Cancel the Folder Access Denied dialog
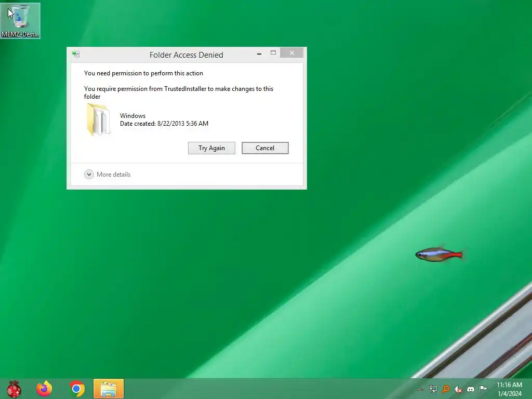 (265, 148)
